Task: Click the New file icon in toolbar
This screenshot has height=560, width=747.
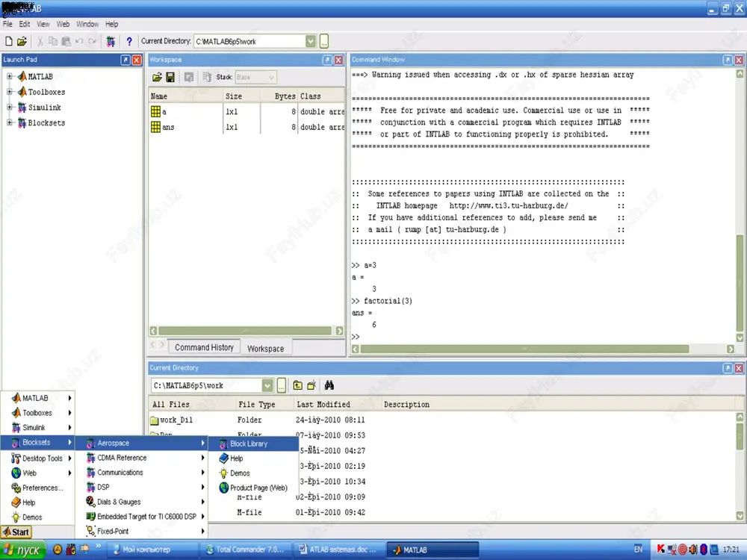Action: [x=8, y=41]
